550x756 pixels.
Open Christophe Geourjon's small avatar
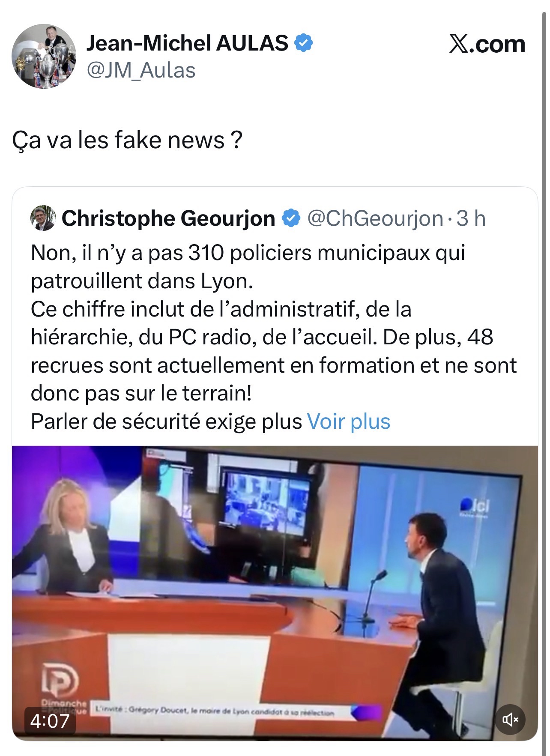(43, 218)
